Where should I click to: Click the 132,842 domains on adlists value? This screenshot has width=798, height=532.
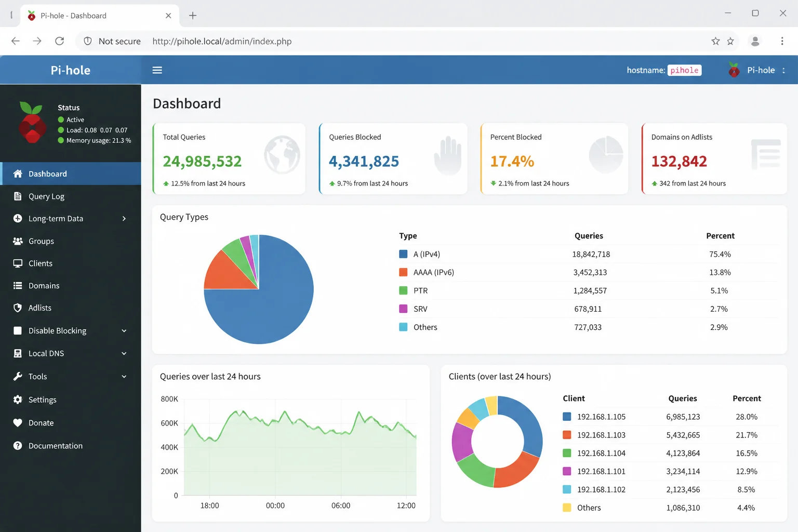point(679,162)
